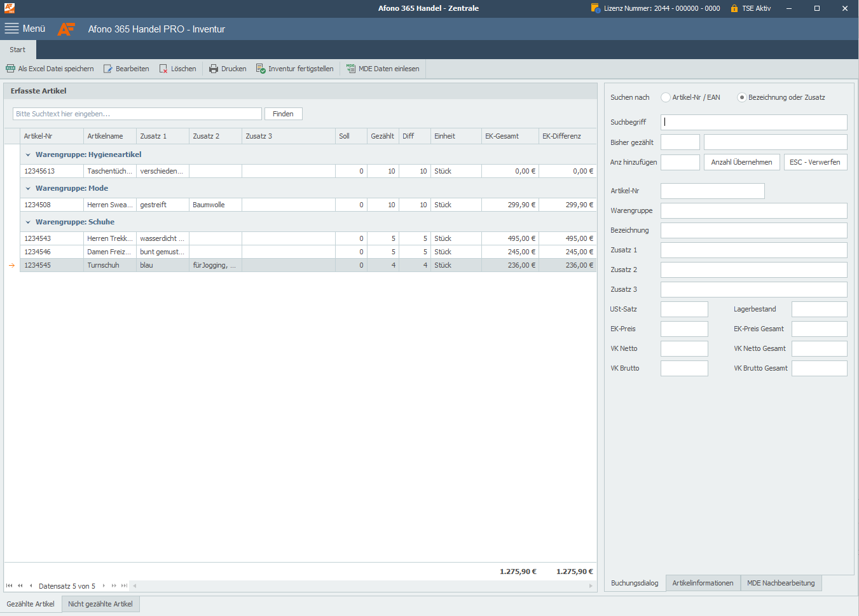
Task: Click the Anzahl Übernehmen button
Action: [741, 162]
